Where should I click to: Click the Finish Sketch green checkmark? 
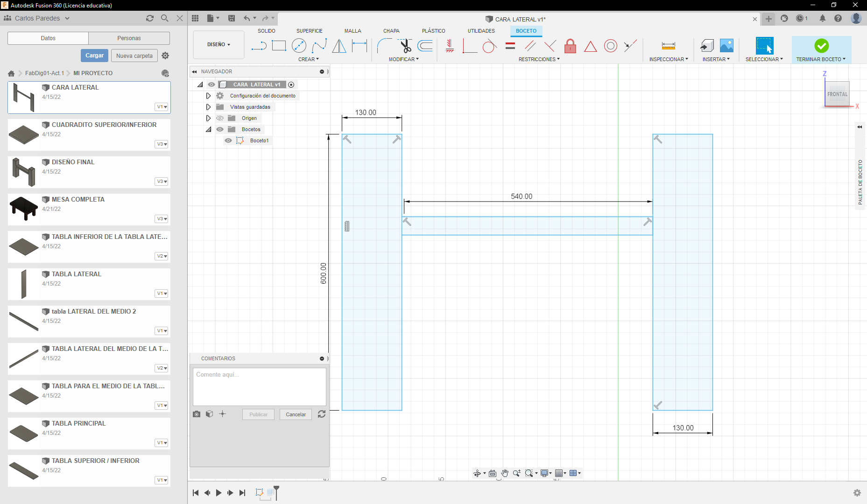click(821, 46)
